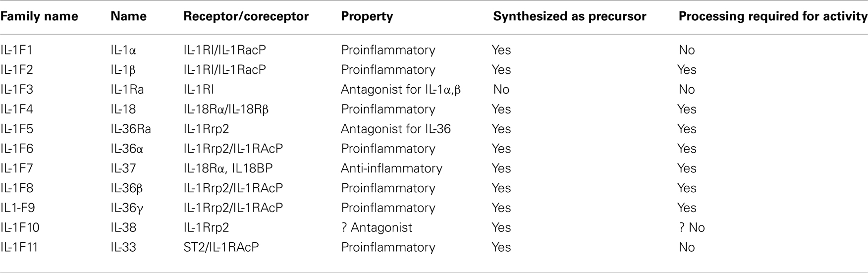Screen dimensions: 868x273
Task: Click the ? No processing cell
Action: coord(691,227)
